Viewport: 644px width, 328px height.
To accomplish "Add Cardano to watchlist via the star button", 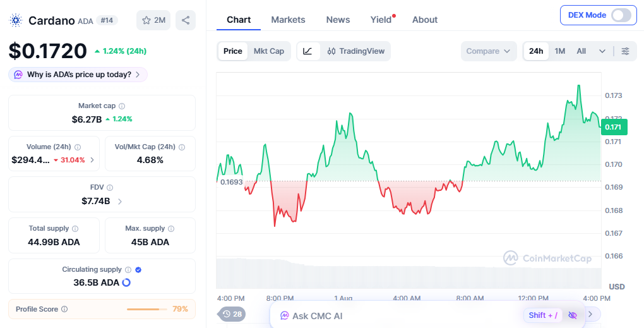I will coord(153,20).
